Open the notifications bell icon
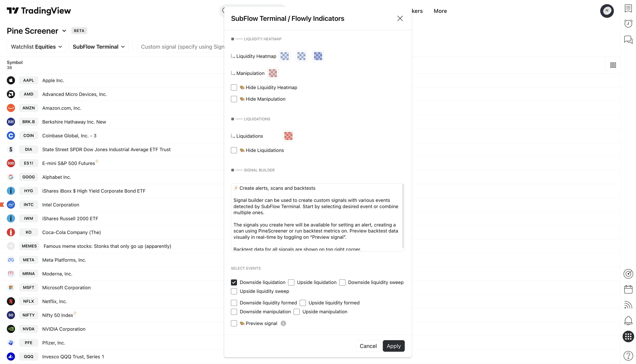 pos(628,320)
